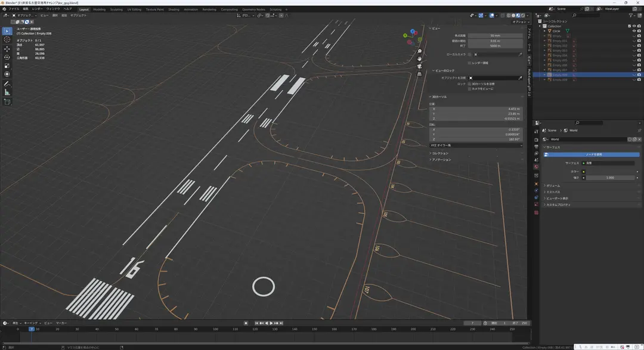Activate the Rotate tool in the left toolbar
Viewport: 644px width, 350px height.
7,57
